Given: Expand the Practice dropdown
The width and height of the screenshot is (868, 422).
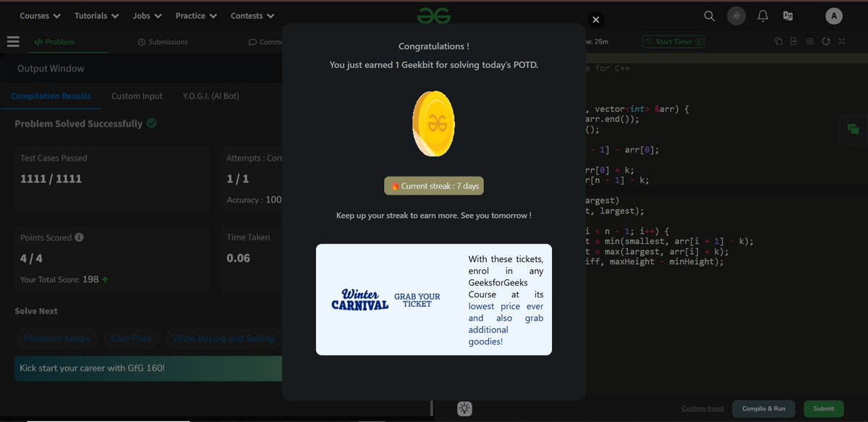Looking at the screenshot, I should tap(196, 16).
